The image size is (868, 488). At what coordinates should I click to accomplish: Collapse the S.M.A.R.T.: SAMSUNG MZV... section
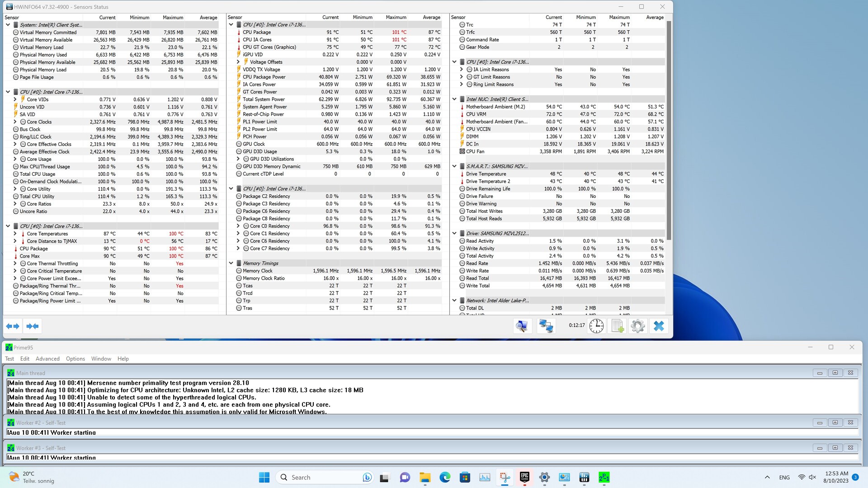pyautogui.click(x=454, y=166)
